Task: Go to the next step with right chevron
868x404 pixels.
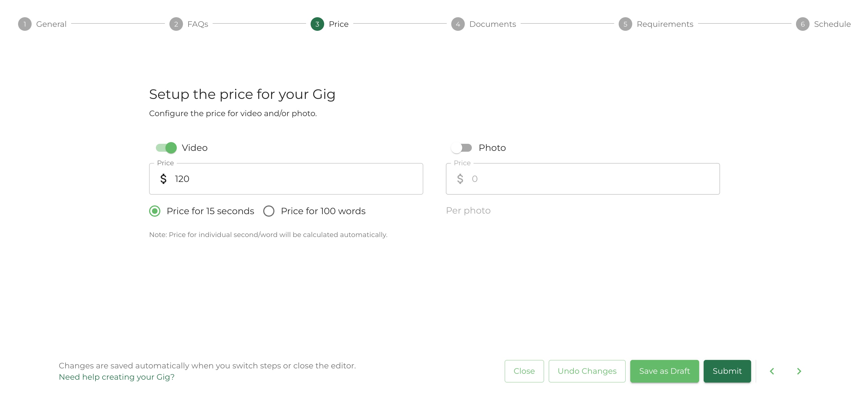Action: (799, 371)
